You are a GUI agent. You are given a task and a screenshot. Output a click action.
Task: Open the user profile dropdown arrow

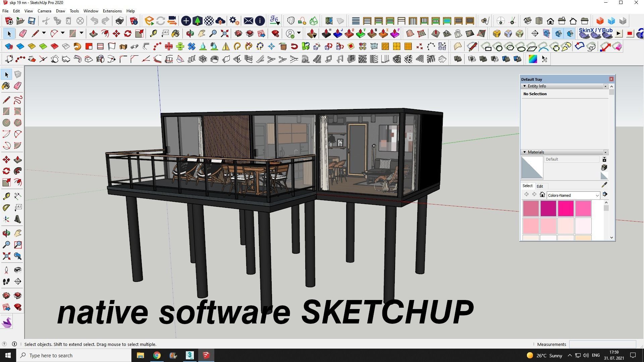(299, 34)
